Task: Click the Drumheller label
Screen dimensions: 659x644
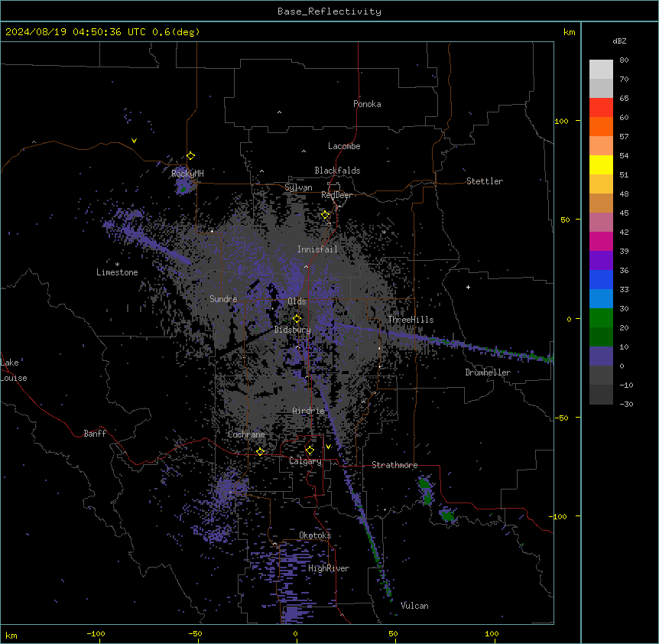Action: [488, 372]
